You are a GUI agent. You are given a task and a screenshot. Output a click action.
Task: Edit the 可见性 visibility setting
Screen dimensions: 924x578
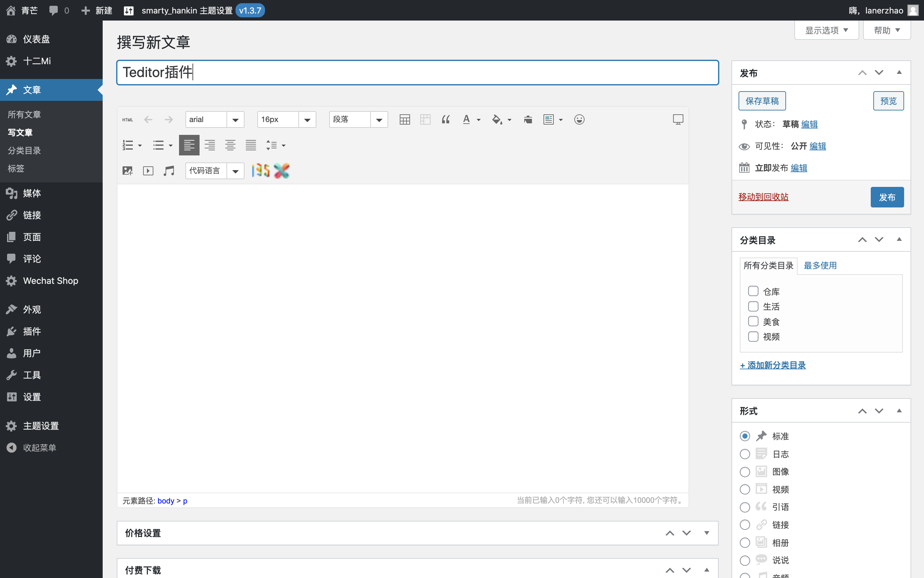[818, 146]
